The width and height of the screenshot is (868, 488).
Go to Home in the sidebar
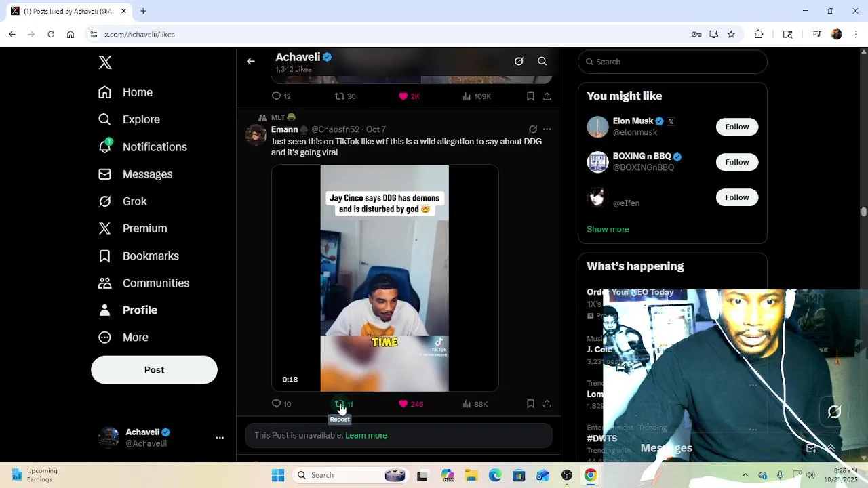tap(125, 92)
